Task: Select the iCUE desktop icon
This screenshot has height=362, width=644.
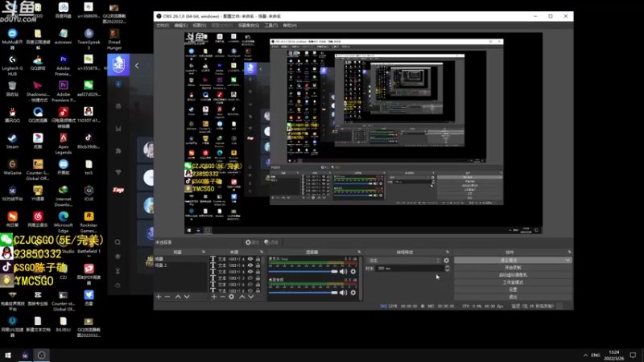Action: pyautogui.click(x=89, y=193)
